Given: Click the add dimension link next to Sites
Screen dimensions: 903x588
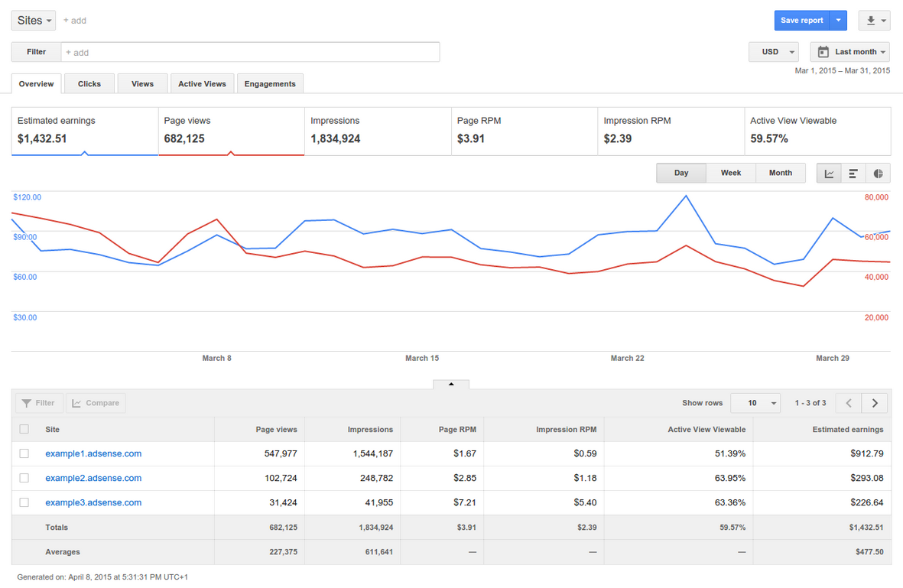Looking at the screenshot, I should click(75, 21).
